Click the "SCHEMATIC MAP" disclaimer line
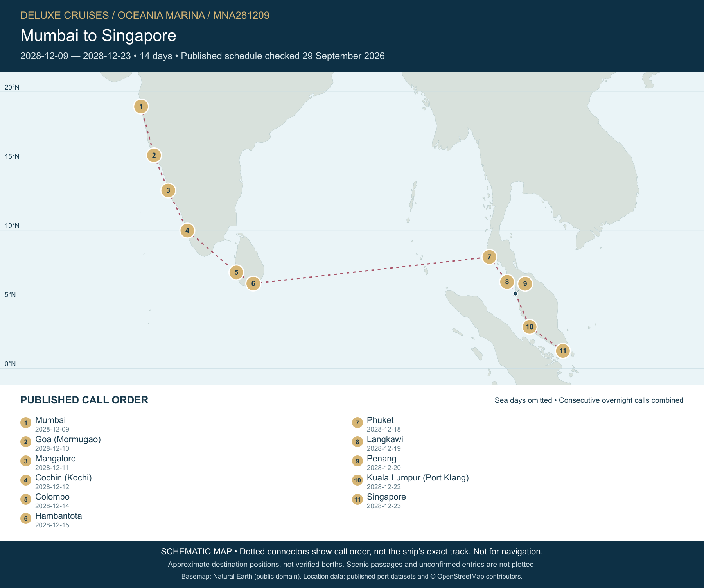Screen dimensions: 704x588 pyautogui.click(x=352, y=552)
